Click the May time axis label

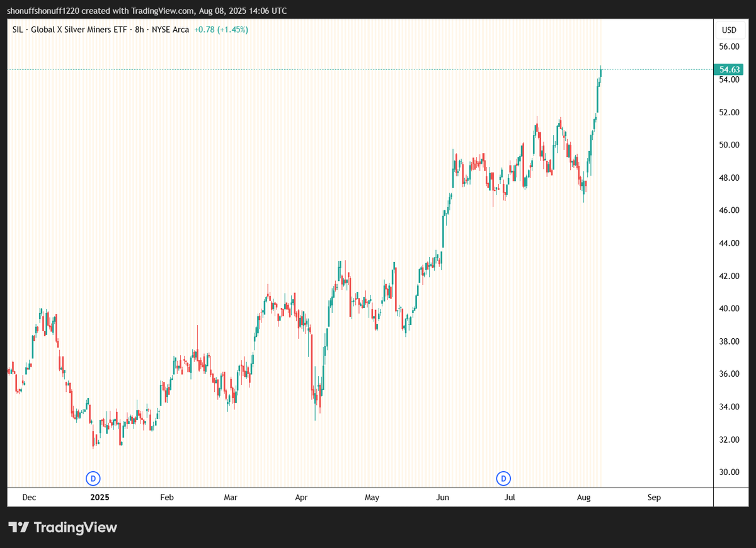(x=372, y=498)
